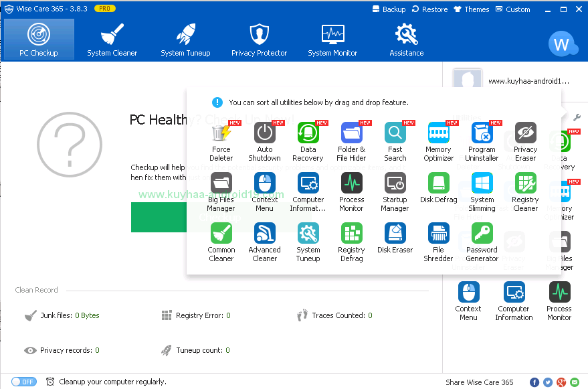
Task: Open the System Monitor tab
Action: pos(332,40)
